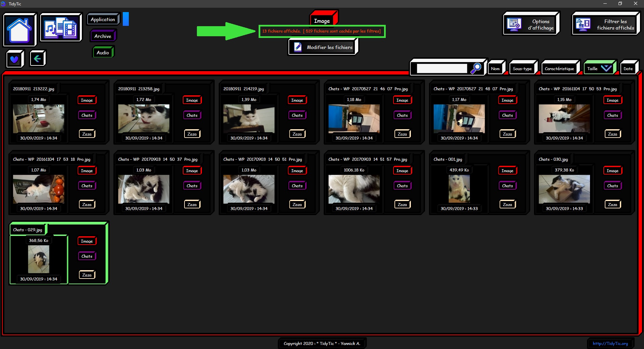Image resolution: width=644 pixels, height=349 pixels.
Task: Select thumbnail of 20180911 213222.jpg
Action: (x=39, y=118)
